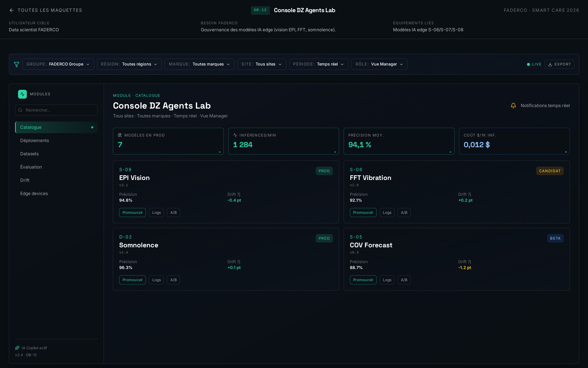This screenshot has width=588, height=368.
Task: Click the PROD badge on Somnolence
Action: 324,238
